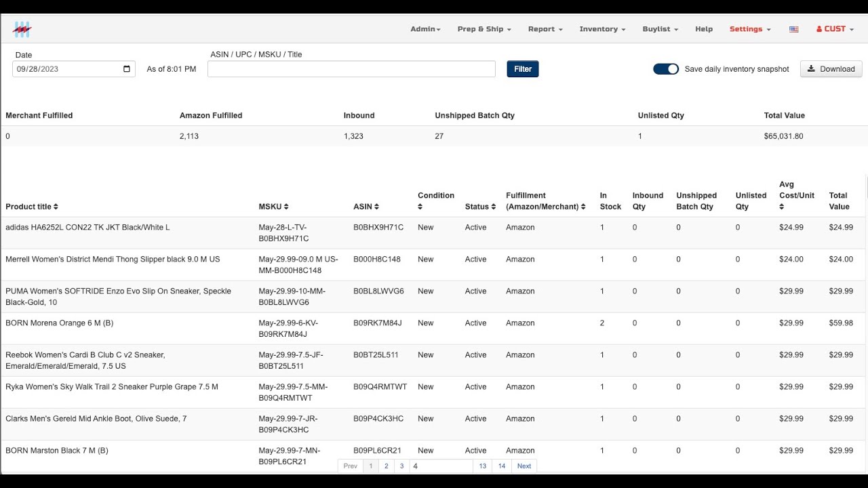Click the $59.98 total value cell
This screenshot has height=488, width=868.
pyautogui.click(x=841, y=323)
